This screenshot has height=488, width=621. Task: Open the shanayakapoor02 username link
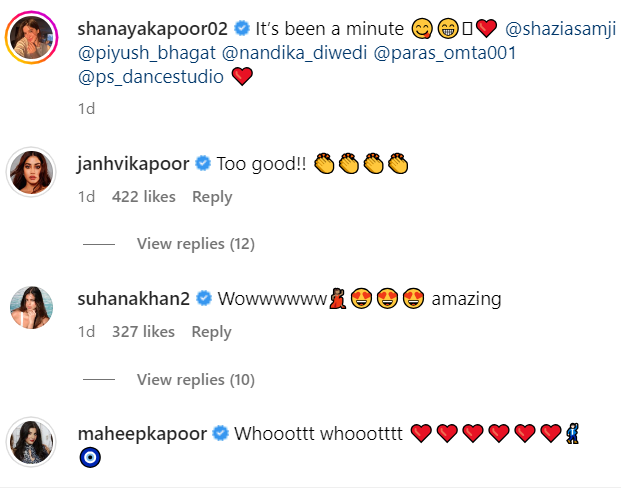152,29
